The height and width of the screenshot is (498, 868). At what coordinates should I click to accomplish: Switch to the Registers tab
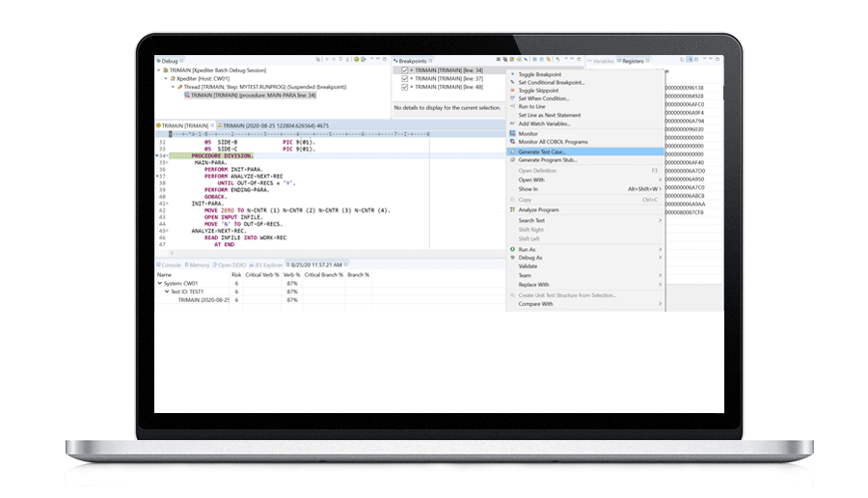coord(633,61)
